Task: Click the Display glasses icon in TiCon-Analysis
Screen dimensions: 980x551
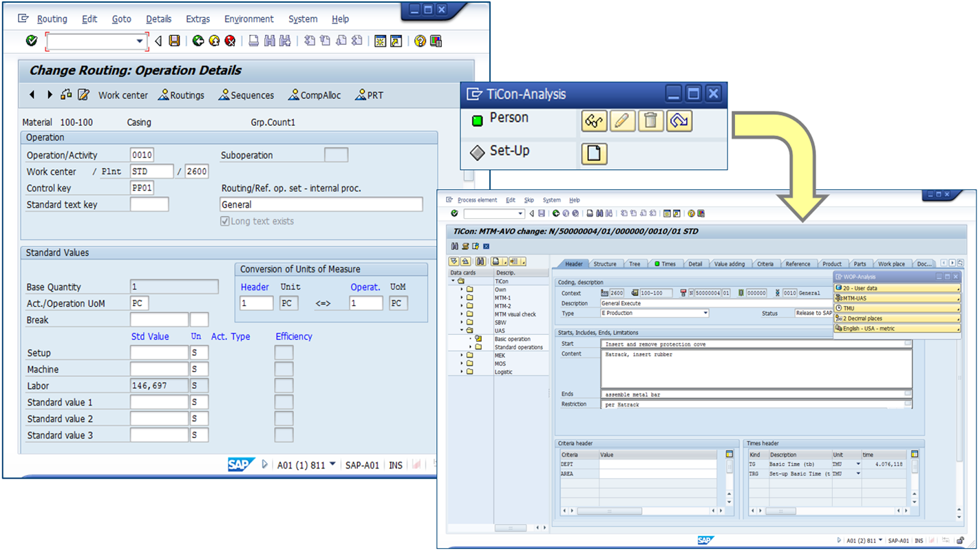Action: click(x=594, y=121)
